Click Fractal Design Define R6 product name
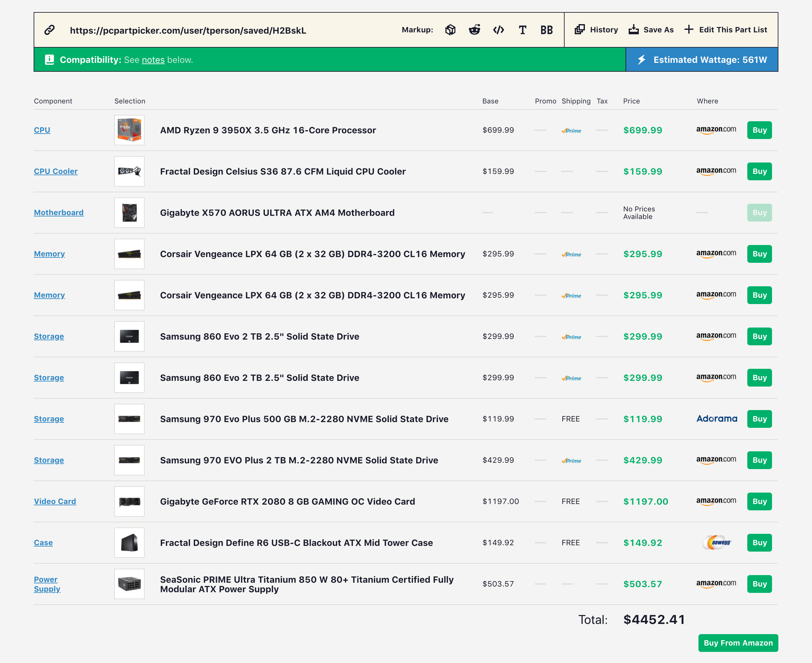Screen dimensions: 812x663 297,543
